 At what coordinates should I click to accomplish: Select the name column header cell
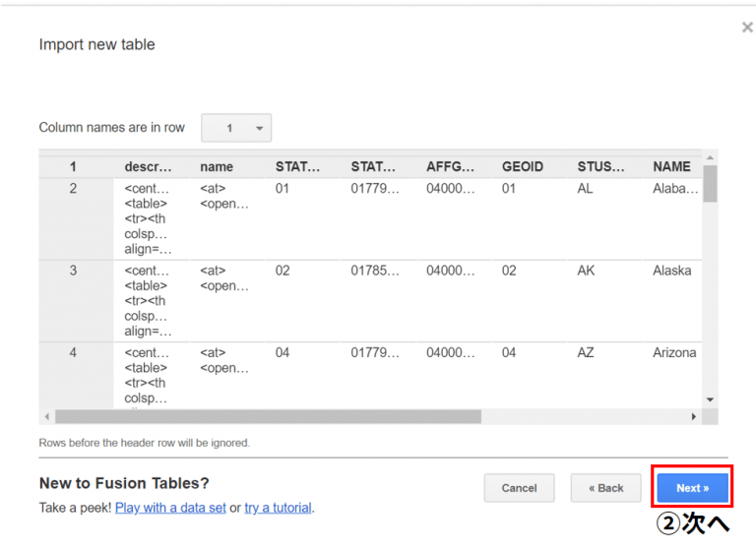pyautogui.click(x=217, y=167)
